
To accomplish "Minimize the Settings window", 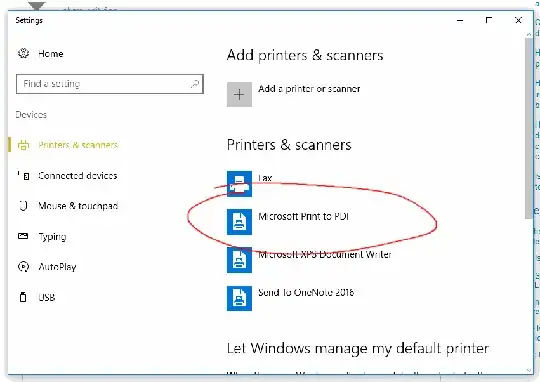I will [460, 20].
